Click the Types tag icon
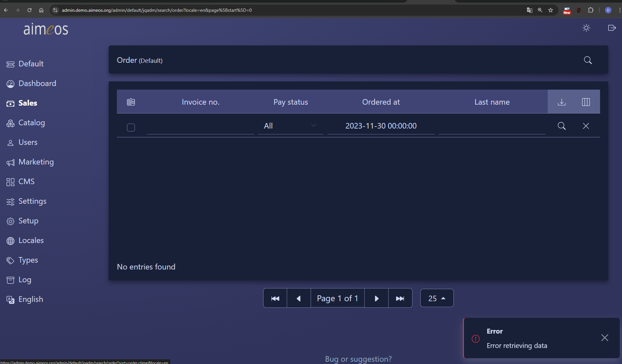The height and width of the screenshot is (364, 622). [x=10, y=261]
